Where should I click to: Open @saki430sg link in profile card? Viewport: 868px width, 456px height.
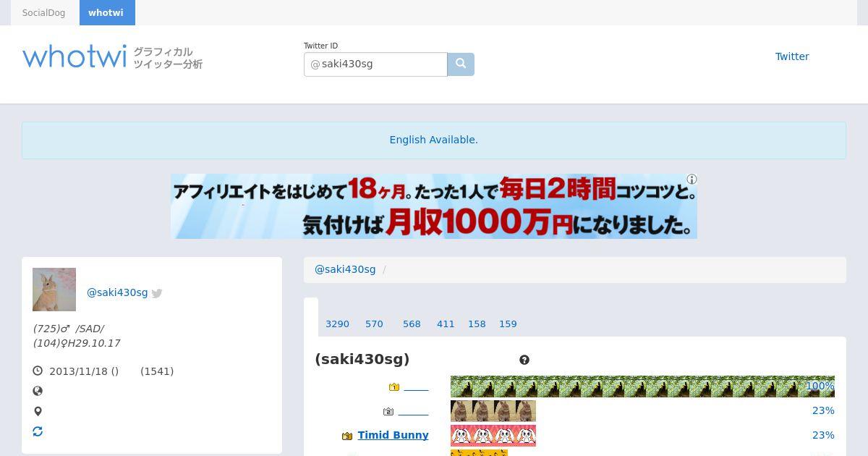pyautogui.click(x=117, y=292)
